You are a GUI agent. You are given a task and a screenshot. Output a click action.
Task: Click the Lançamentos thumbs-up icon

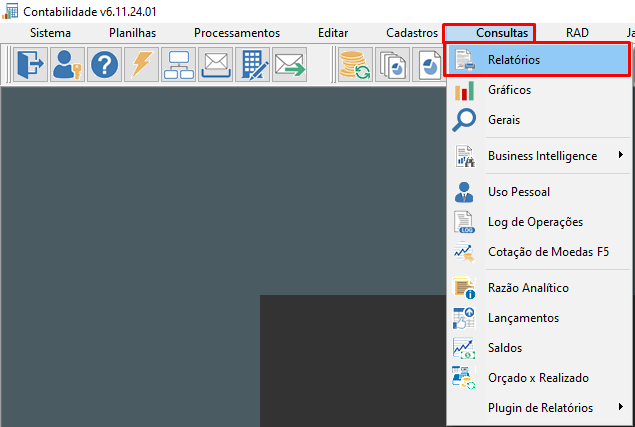point(464,318)
